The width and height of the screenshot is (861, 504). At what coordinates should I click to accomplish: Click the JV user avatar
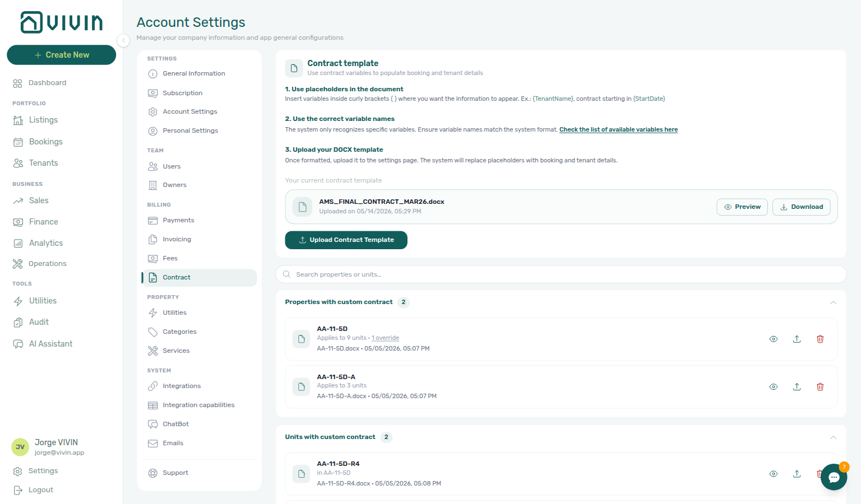(20, 447)
